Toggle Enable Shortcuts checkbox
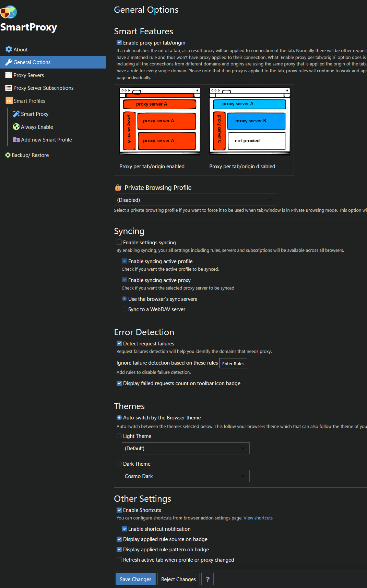 click(x=119, y=510)
